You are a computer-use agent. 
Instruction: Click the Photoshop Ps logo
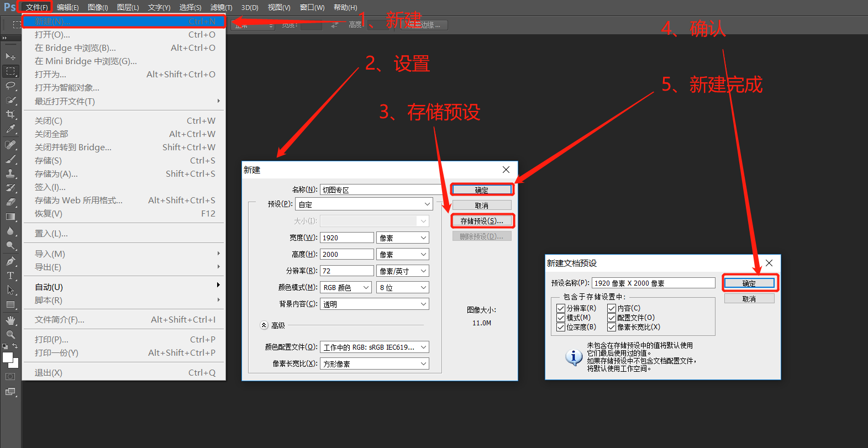click(x=9, y=7)
